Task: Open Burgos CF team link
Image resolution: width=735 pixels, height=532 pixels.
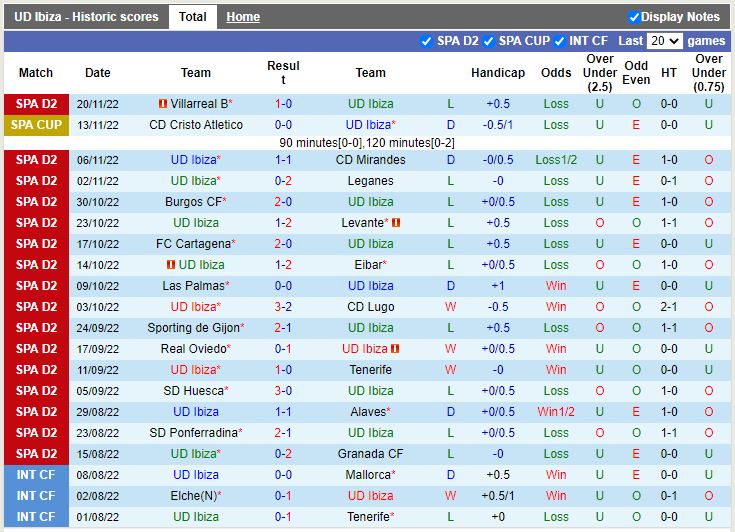Action: coord(193,202)
